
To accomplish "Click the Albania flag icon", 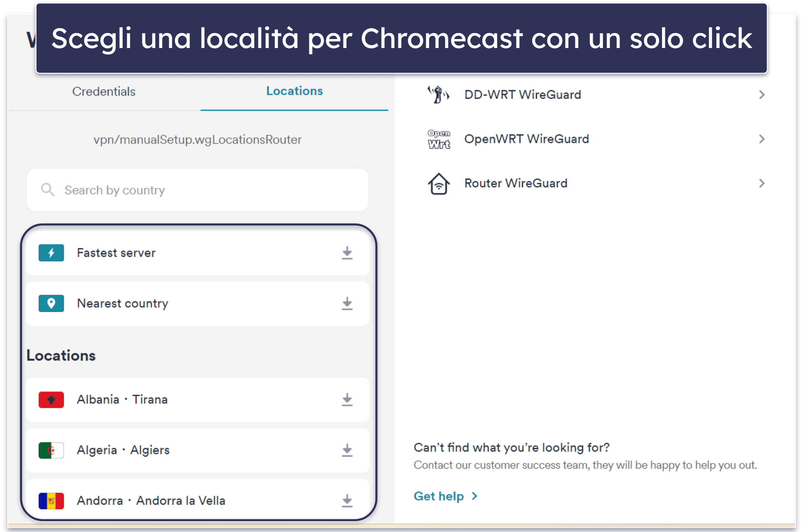I will 51,400.
